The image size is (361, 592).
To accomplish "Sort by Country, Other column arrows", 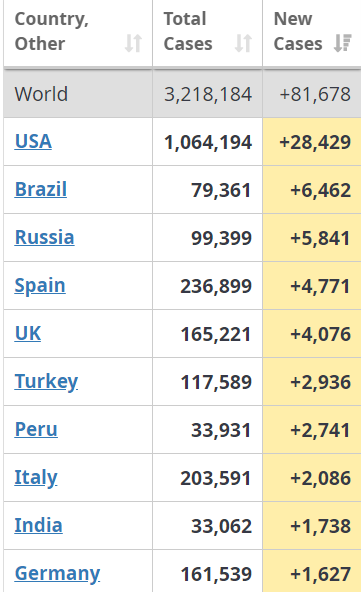I will point(133,43).
